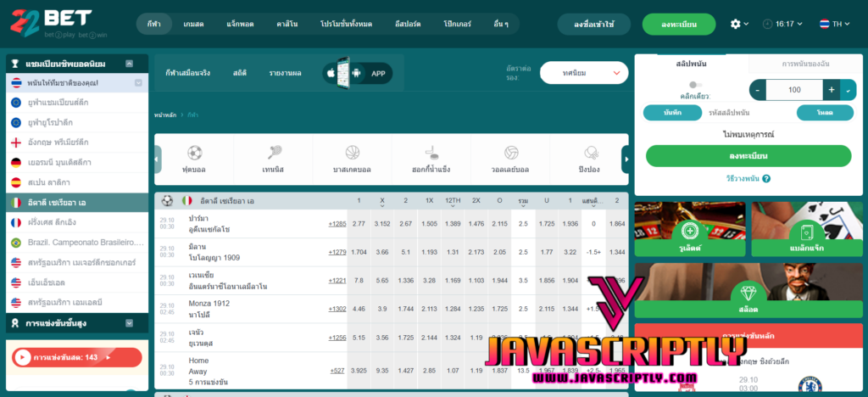Decrease stake with the minus button
Screen dimensions: 868x397
coord(758,90)
